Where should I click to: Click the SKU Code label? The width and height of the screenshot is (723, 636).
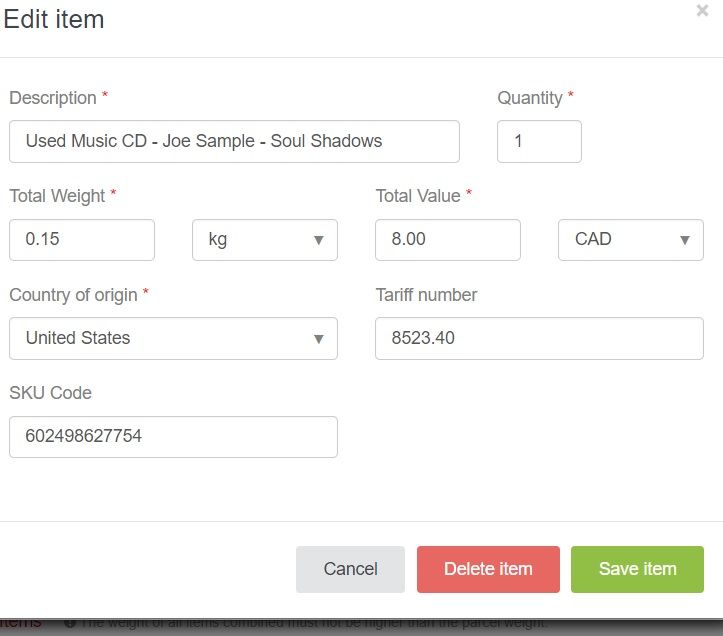[50, 393]
